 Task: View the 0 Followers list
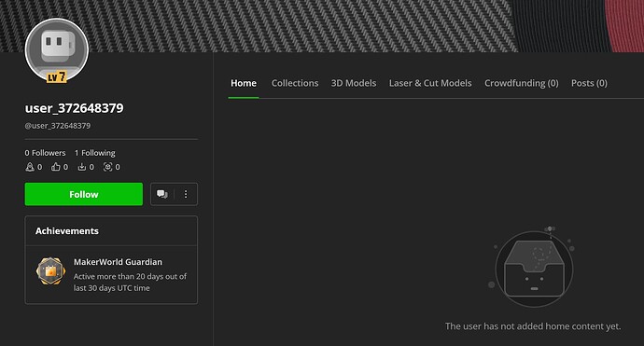pos(45,153)
